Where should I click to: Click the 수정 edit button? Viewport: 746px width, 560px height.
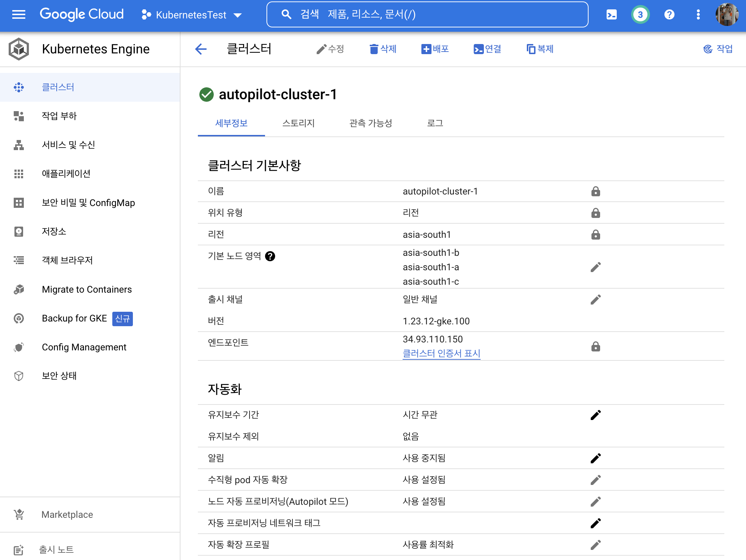tap(330, 49)
